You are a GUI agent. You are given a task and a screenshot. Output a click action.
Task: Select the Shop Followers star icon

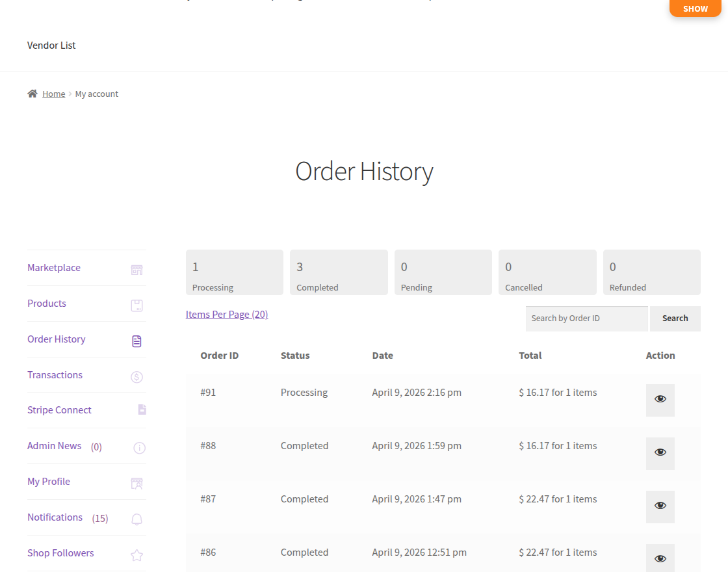(x=136, y=554)
